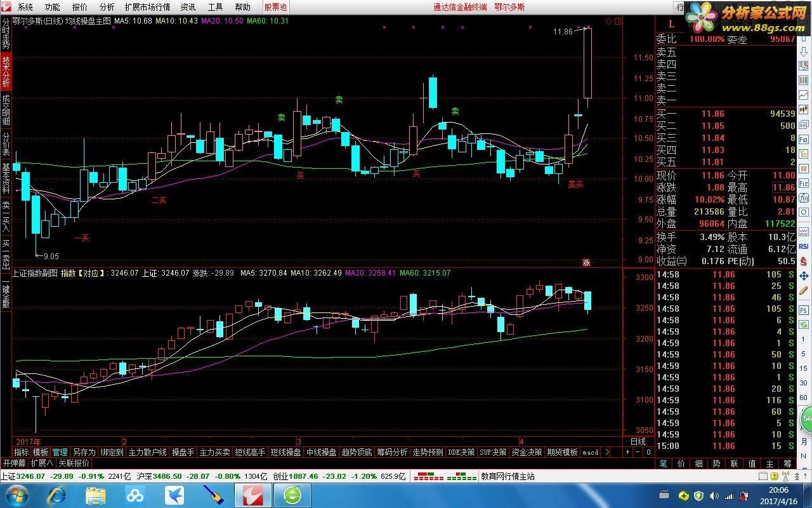Screen dimensions: 812x508
Task: Open the 工具 menu
Action: (216, 7)
